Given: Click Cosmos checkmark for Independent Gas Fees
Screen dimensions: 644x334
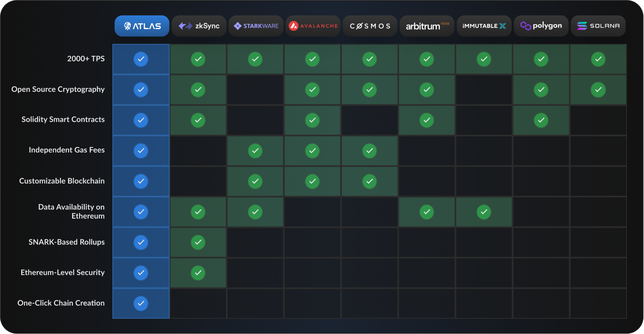Looking at the screenshot, I should coord(369,151).
